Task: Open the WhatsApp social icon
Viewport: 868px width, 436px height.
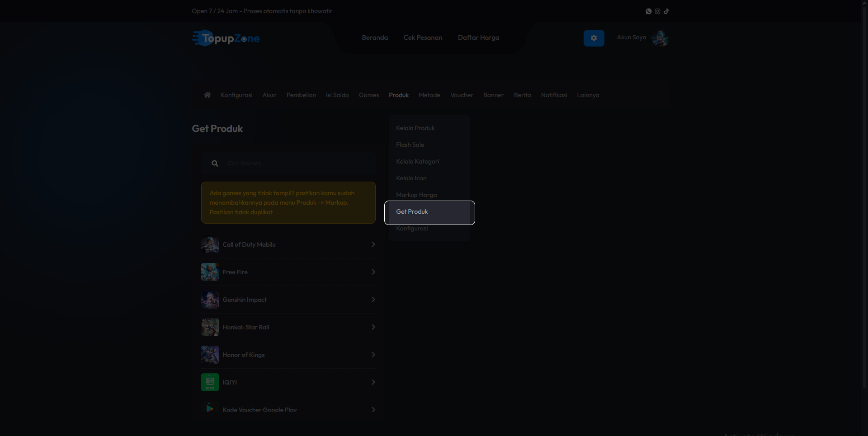Action: coord(648,11)
